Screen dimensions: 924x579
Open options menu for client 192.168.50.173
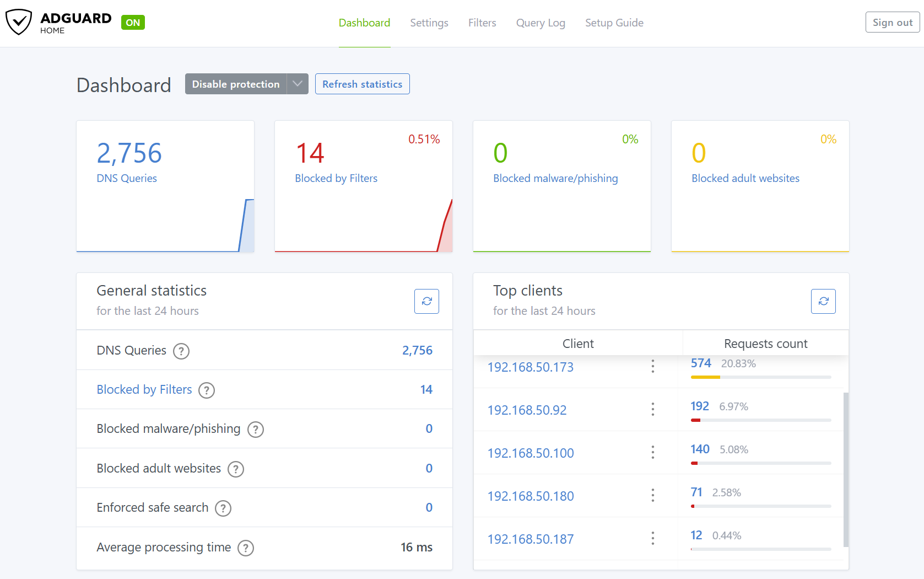tap(653, 366)
